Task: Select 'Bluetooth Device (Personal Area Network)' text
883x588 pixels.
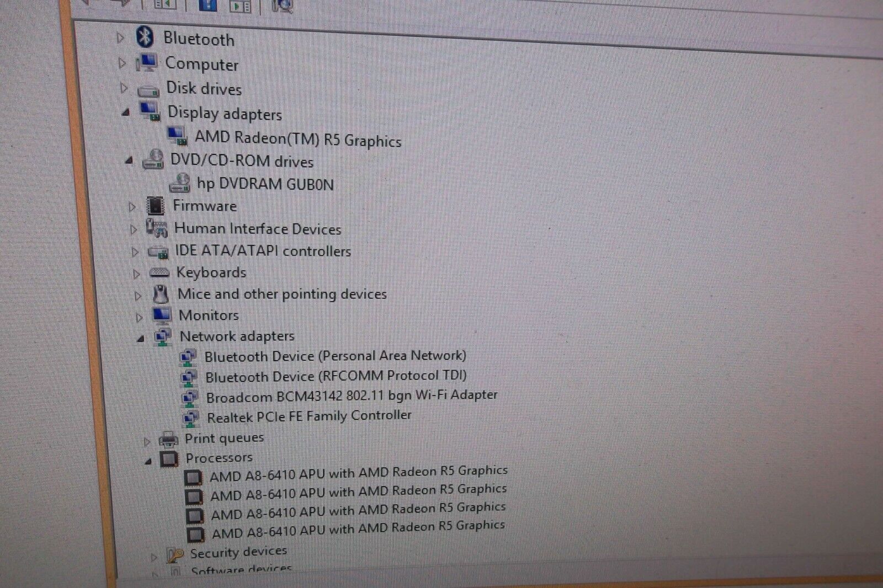Action: click(x=335, y=356)
